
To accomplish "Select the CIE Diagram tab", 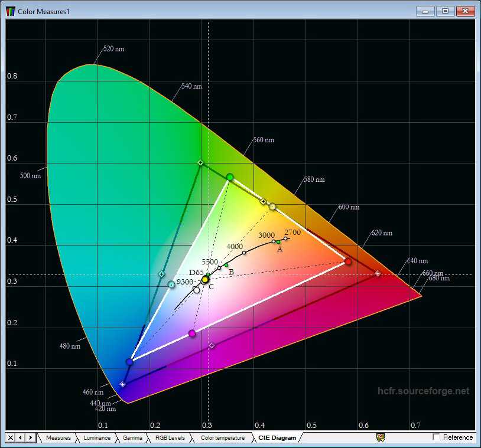I will (x=277, y=438).
